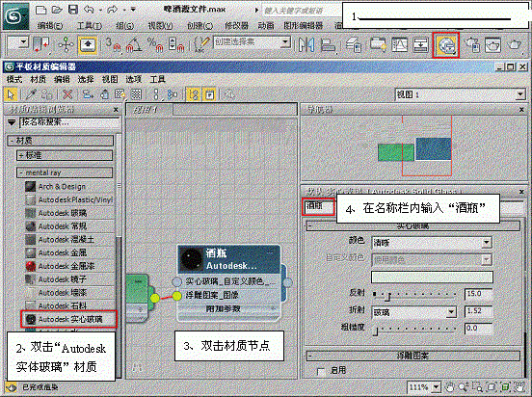Open the 材质 menu in material editor
The width and height of the screenshot is (532, 397).
[38, 79]
